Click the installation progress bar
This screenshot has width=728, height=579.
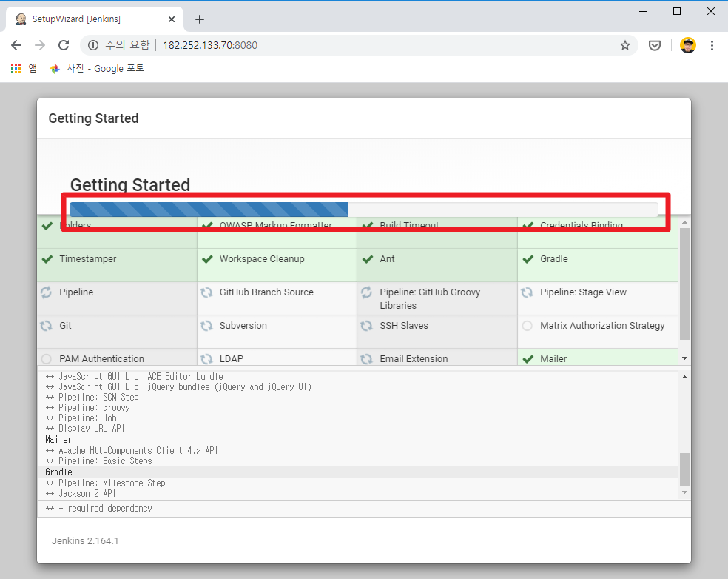[x=363, y=210]
